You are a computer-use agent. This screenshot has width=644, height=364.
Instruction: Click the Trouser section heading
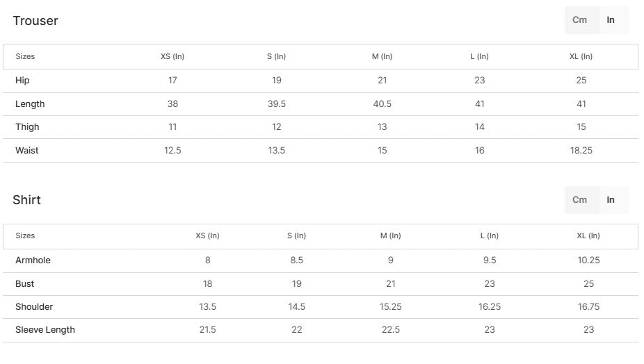[35, 21]
